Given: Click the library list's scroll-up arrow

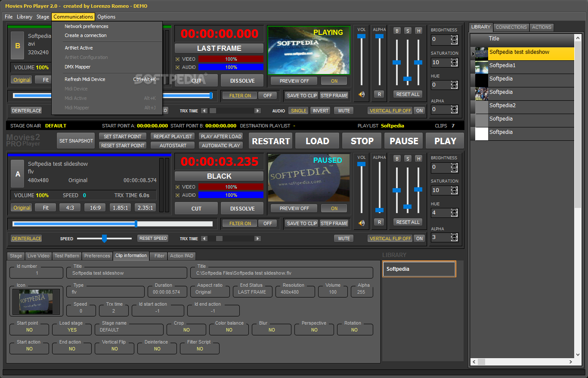Looking at the screenshot, I should [x=578, y=38].
